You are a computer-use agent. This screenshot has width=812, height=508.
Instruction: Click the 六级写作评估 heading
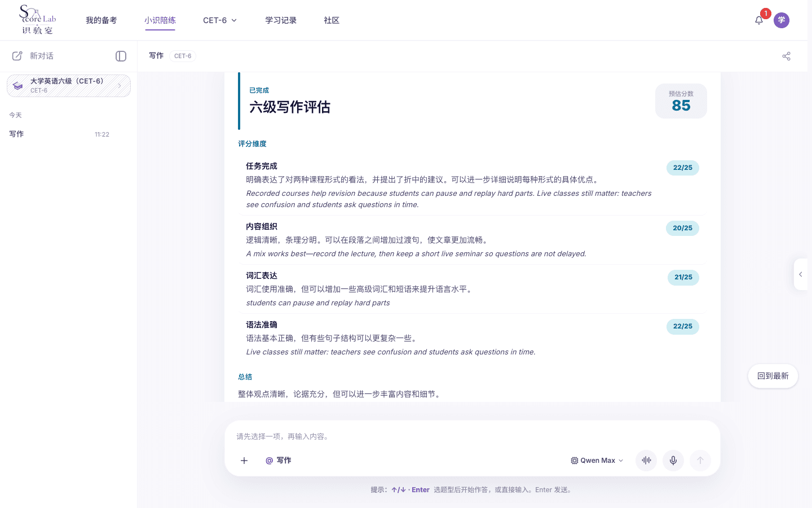tap(290, 107)
